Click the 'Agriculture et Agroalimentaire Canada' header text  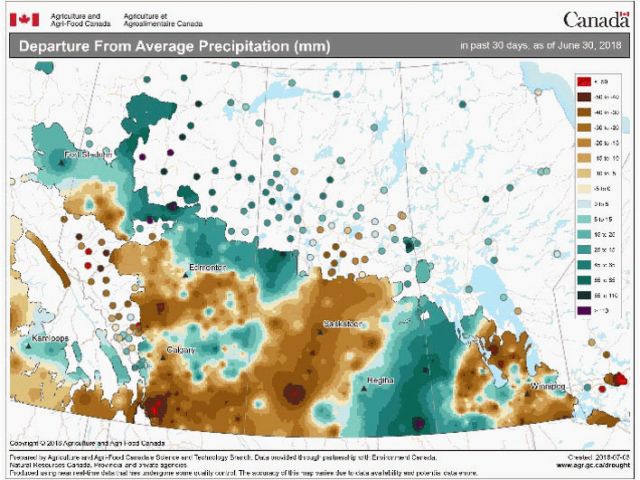(x=163, y=20)
